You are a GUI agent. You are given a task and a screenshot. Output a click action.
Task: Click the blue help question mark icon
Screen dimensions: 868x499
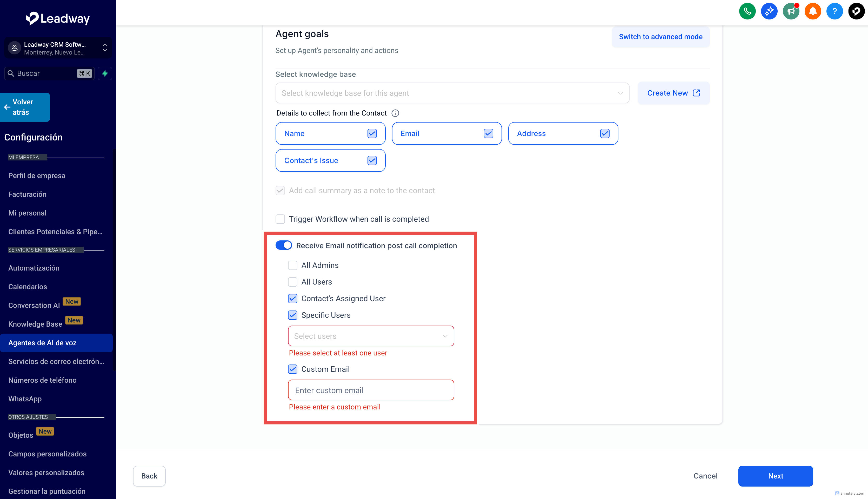click(834, 11)
